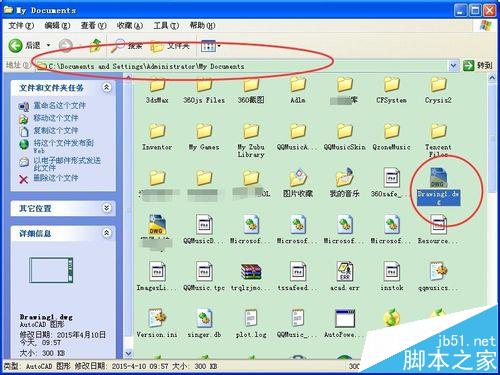Select the 我的音乐 folder
This screenshot has width=500, height=375.
(x=345, y=183)
